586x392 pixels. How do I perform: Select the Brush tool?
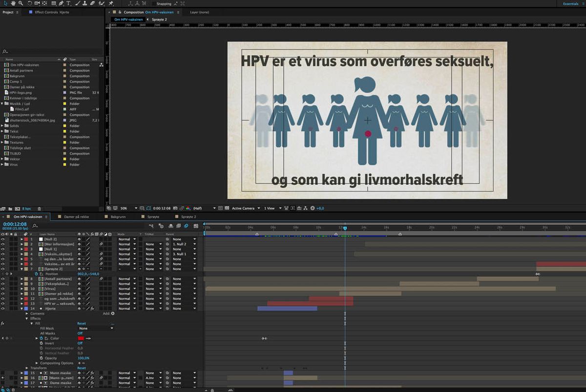click(x=77, y=3)
